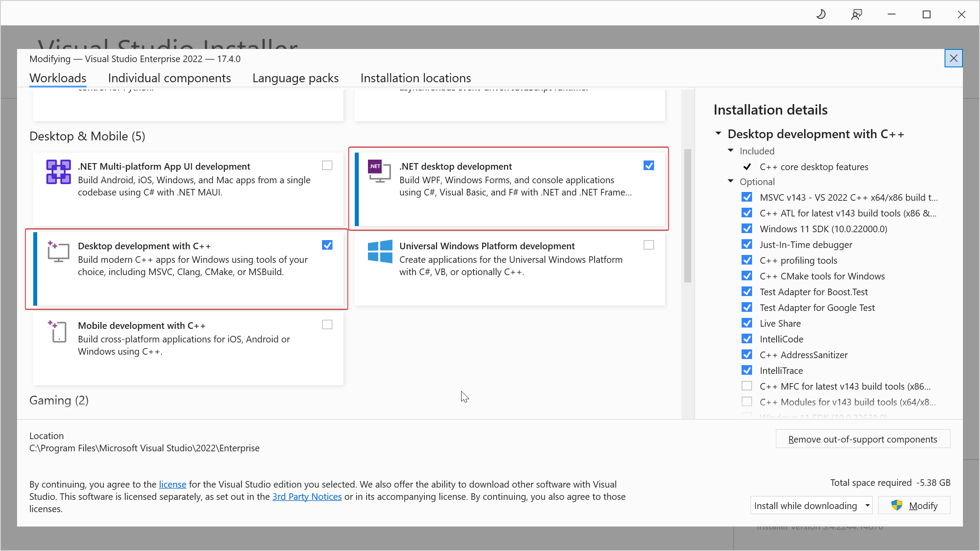Enable C++ MFC for latest v143 build tools

pyautogui.click(x=747, y=386)
